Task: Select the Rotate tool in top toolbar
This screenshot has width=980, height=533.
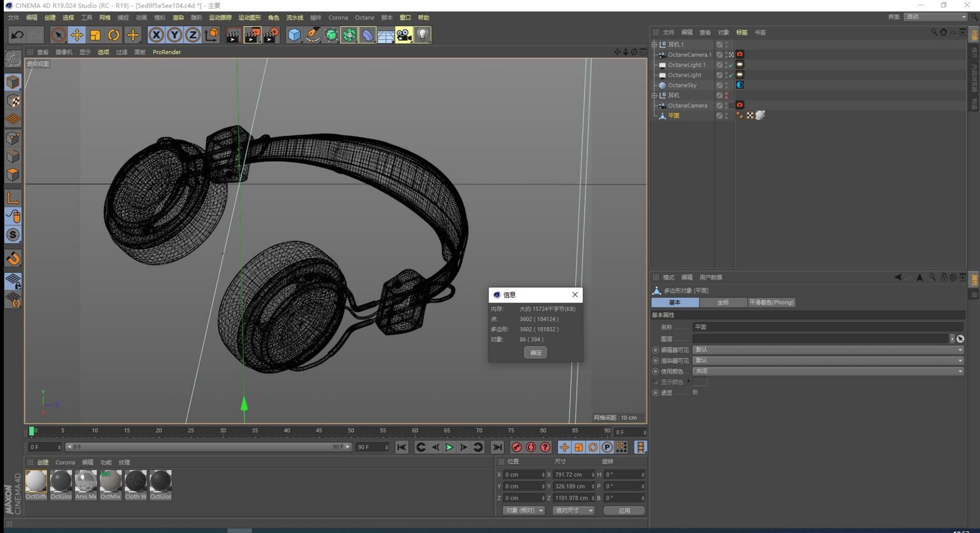Action: click(114, 35)
